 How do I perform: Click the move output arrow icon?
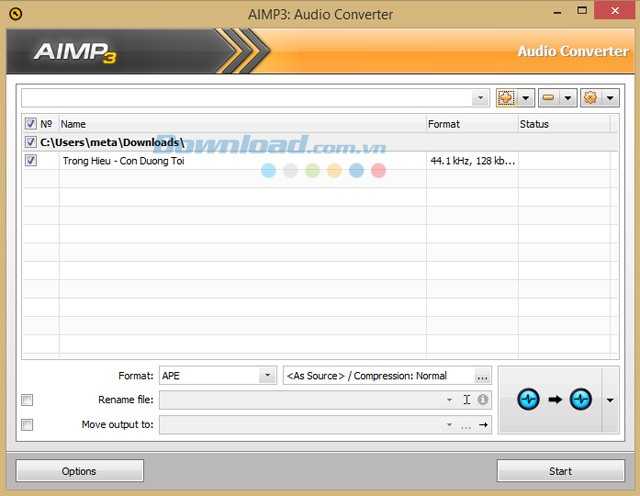coord(483,425)
